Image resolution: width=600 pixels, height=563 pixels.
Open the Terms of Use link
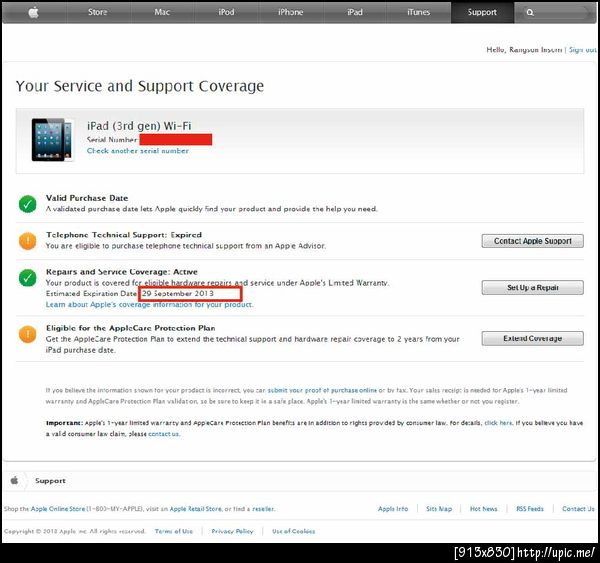[x=174, y=531]
